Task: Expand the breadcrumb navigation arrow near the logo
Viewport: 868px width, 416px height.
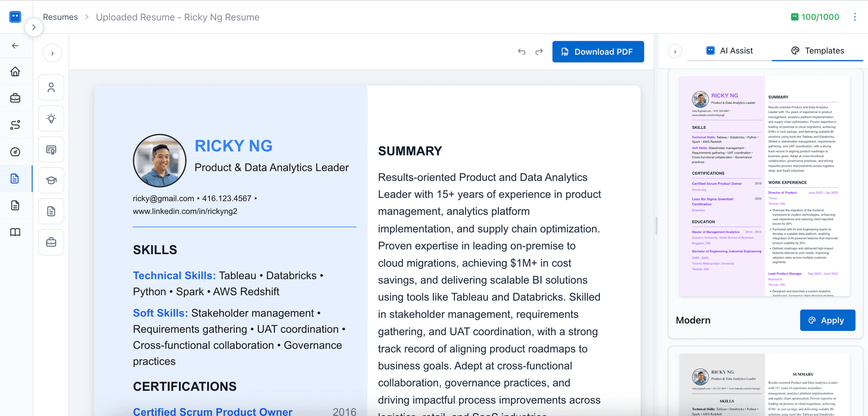Action: click(34, 27)
